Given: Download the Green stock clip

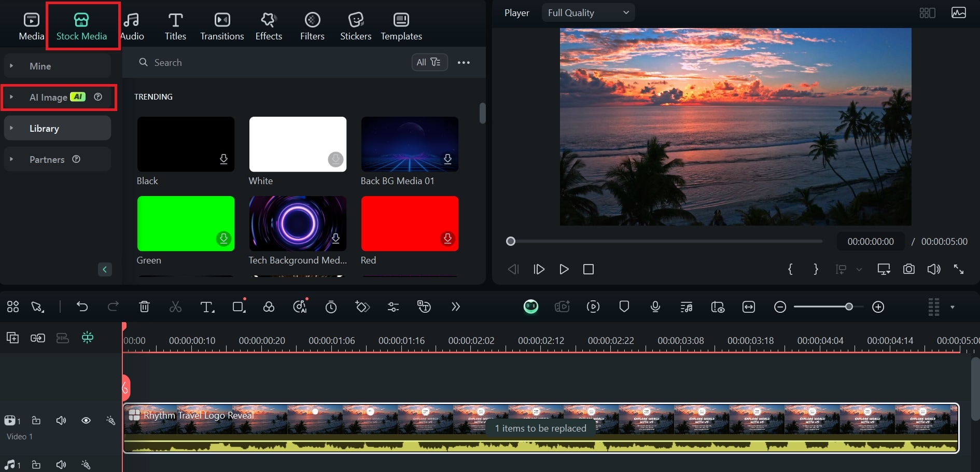Looking at the screenshot, I should 223,238.
